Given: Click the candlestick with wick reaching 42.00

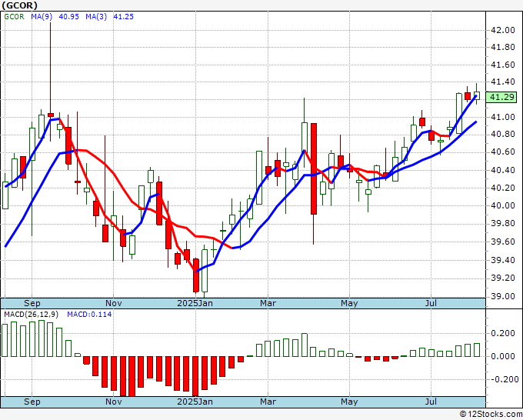Looking at the screenshot, I should pos(51,115).
